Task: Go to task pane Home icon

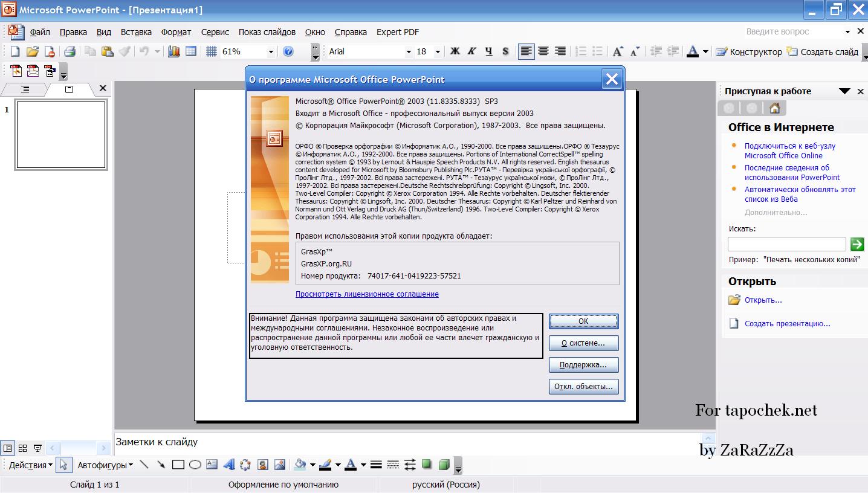Action: [774, 108]
